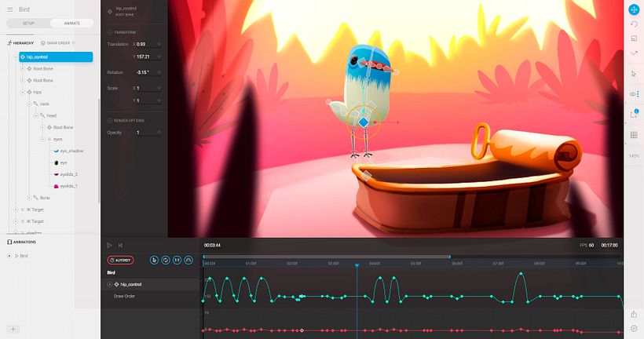Toggle viewport visibility eye icon
Viewport: 644px width, 339px height.
[633, 94]
